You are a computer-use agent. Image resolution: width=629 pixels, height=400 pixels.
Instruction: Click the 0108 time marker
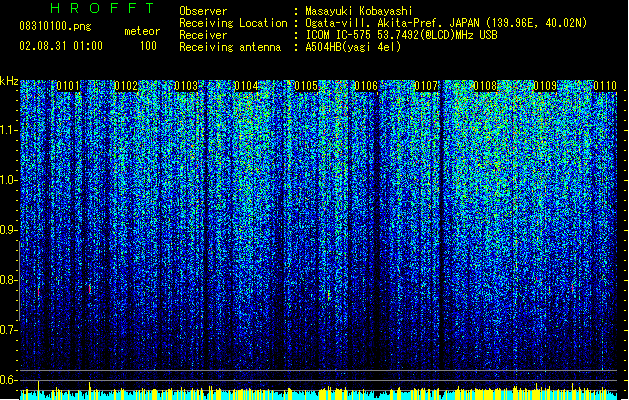coord(485,86)
